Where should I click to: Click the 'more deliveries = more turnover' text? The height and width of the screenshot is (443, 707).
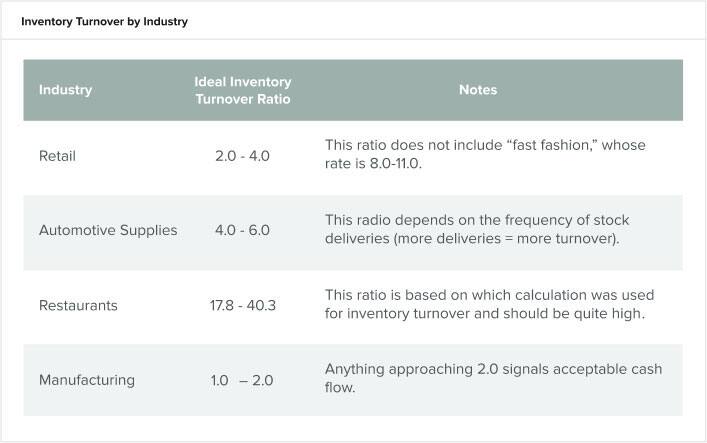[x=506, y=238]
